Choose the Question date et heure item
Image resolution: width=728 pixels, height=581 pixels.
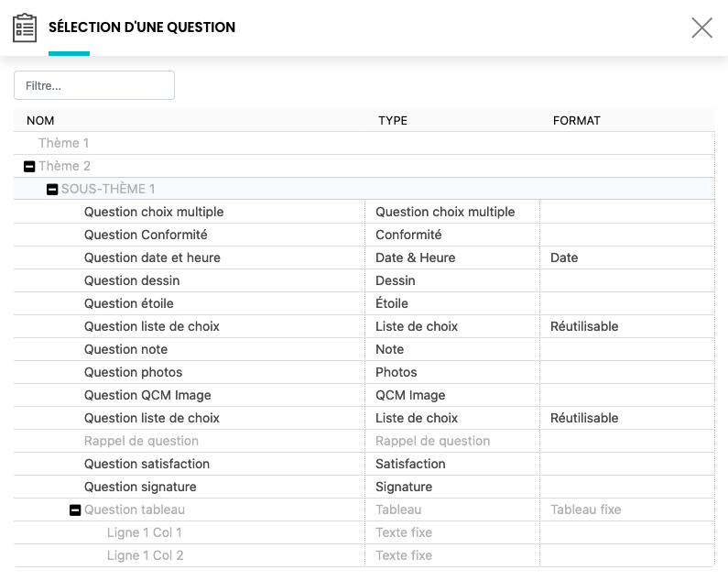tap(152, 258)
